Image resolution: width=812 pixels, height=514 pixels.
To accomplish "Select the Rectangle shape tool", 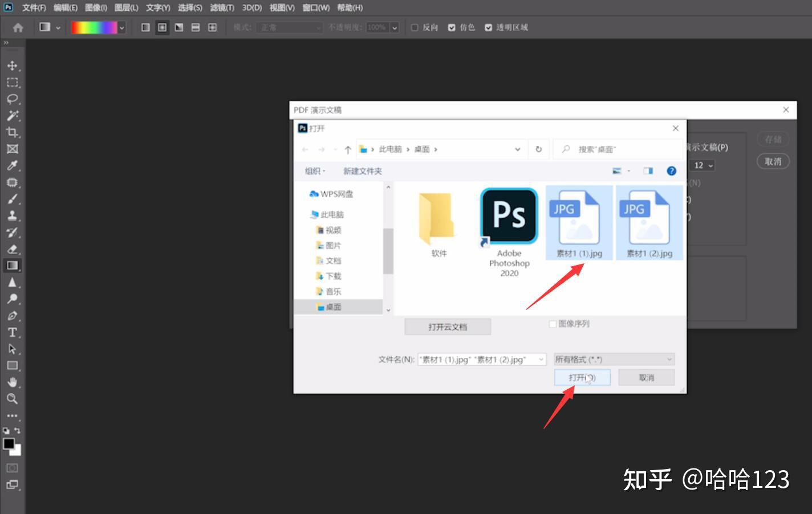I will (x=12, y=365).
